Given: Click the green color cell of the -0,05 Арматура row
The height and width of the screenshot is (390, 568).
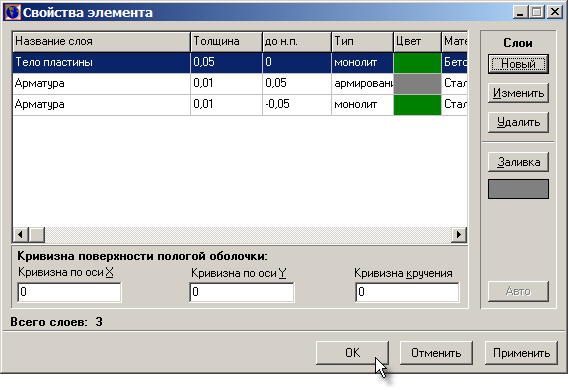Looking at the screenshot, I should point(417,105).
